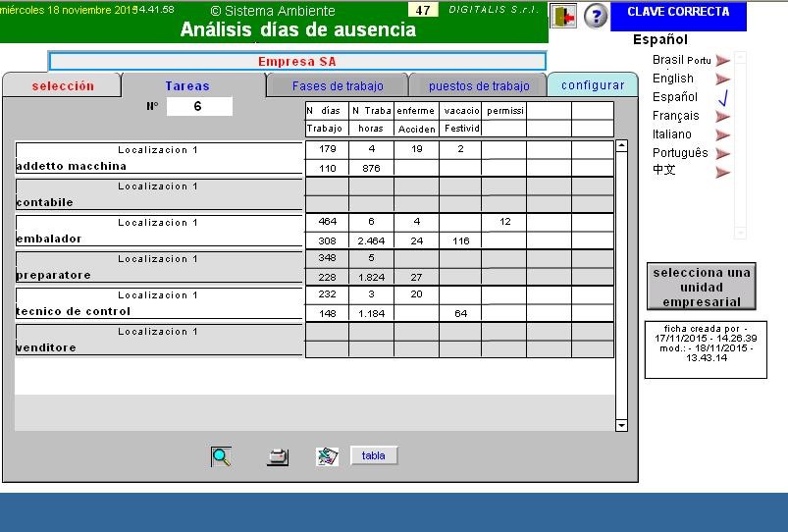The height and width of the screenshot is (532, 788).
Task: Click the Empresa SA company field
Action: (x=297, y=61)
